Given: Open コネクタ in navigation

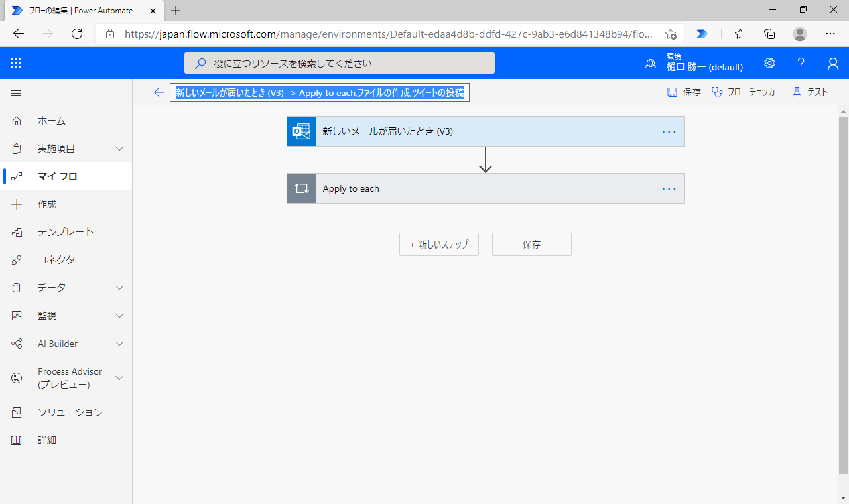Looking at the screenshot, I should tap(66, 260).
